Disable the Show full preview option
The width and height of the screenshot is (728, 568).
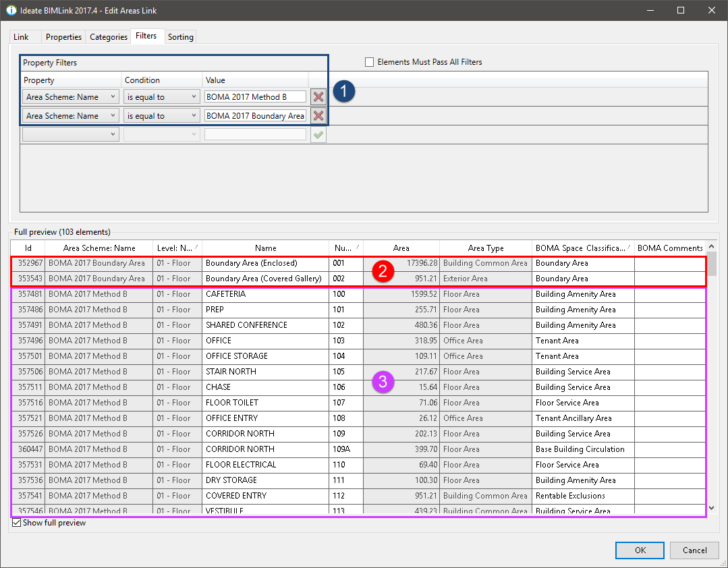coord(15,522)
